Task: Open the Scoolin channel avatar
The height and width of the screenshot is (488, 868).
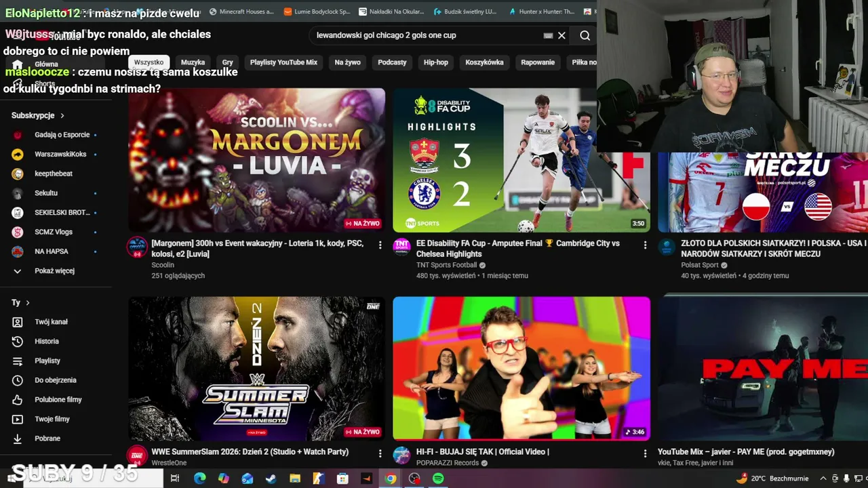Action: click(138, 247)
